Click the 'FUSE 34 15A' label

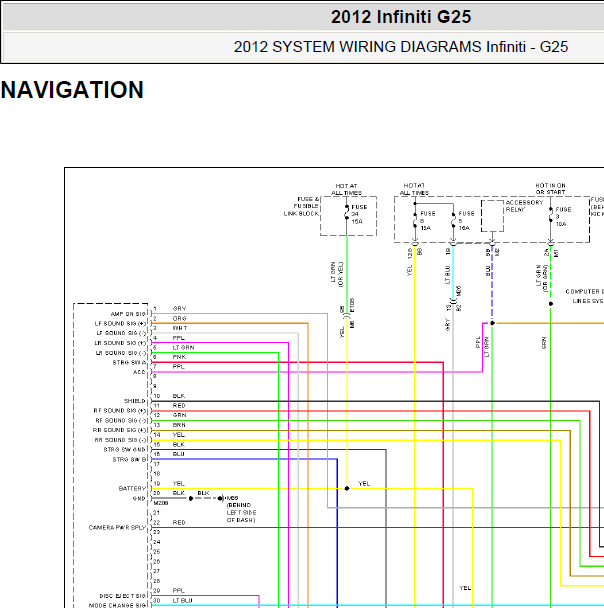(359, 214)
